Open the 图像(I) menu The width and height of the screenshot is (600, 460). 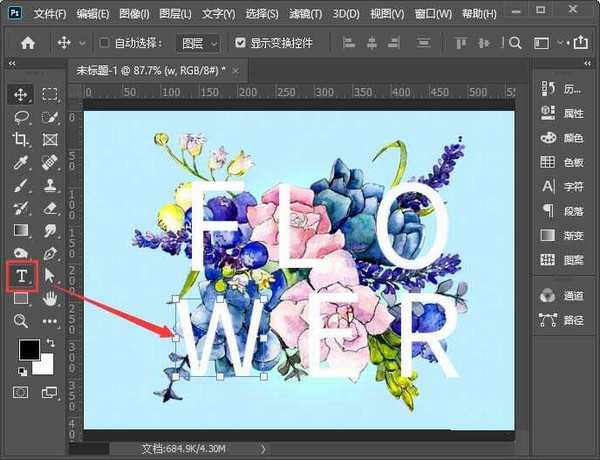tap(133, 15)
